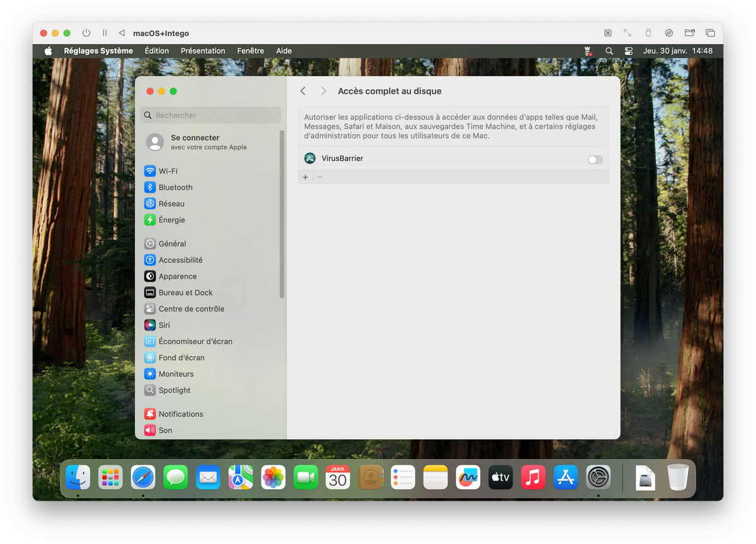Open the Apple menu
The height and width of the screenshot is (544, 756).
[x=49, y=51]
